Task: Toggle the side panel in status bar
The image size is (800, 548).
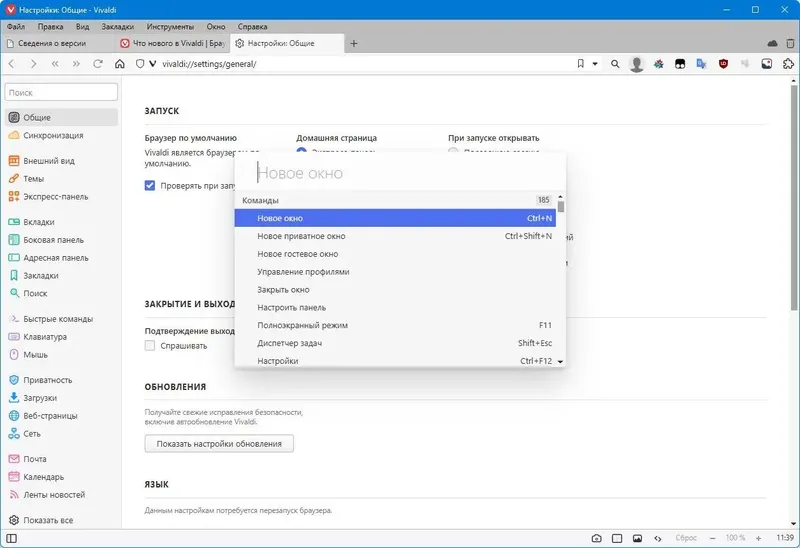Action: click(11, 538)
